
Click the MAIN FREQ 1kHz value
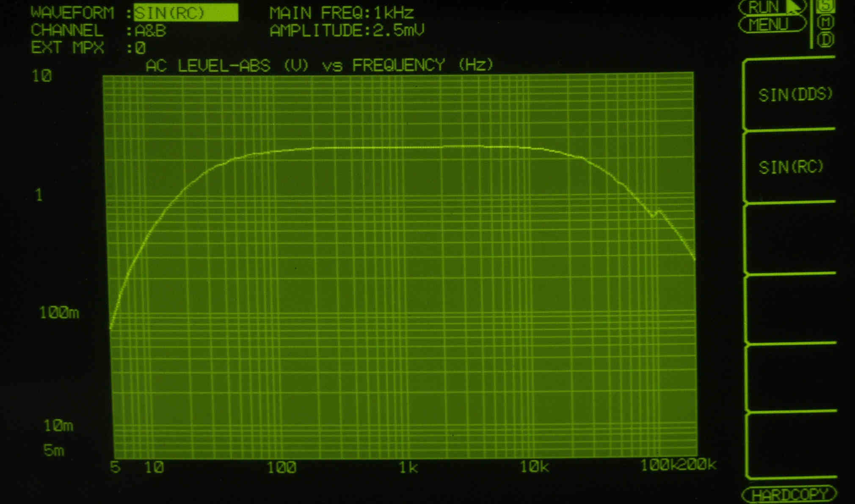coord(394,13)
